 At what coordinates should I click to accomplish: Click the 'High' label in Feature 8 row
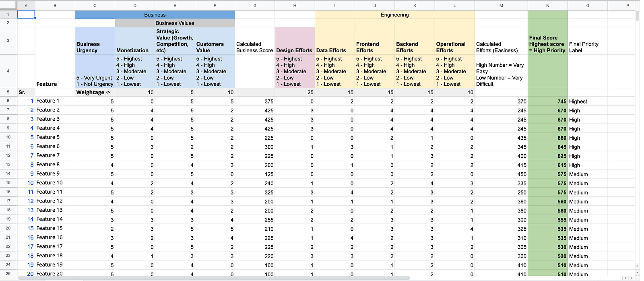click(x=588, y=165)
